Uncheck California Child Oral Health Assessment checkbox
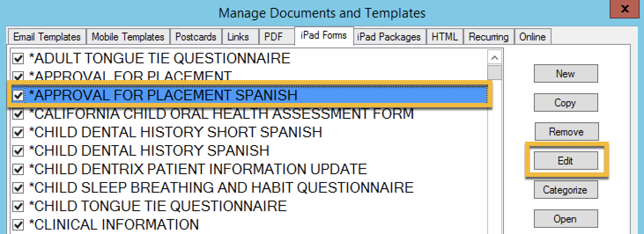Image resolution: width=644 pixels, height=234 pixels. 18,114
